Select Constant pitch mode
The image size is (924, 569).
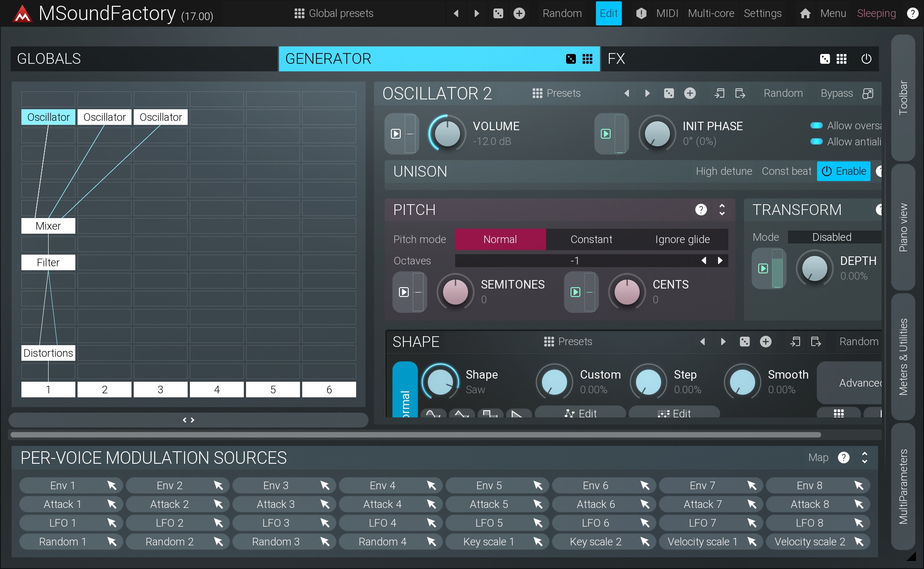click(591, 239)
